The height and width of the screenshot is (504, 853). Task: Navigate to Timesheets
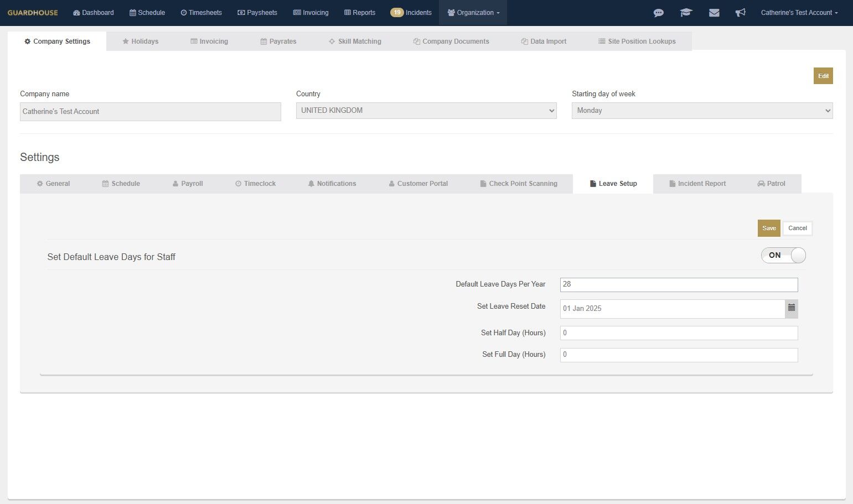pyautogui.click(x=201, y=13)
